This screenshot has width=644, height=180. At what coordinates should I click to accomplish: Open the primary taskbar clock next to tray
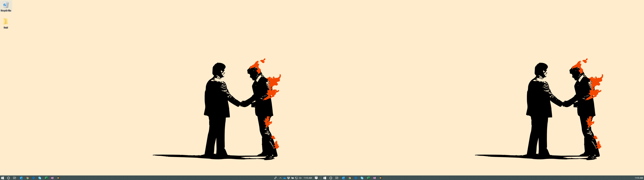tap(308, 178)
